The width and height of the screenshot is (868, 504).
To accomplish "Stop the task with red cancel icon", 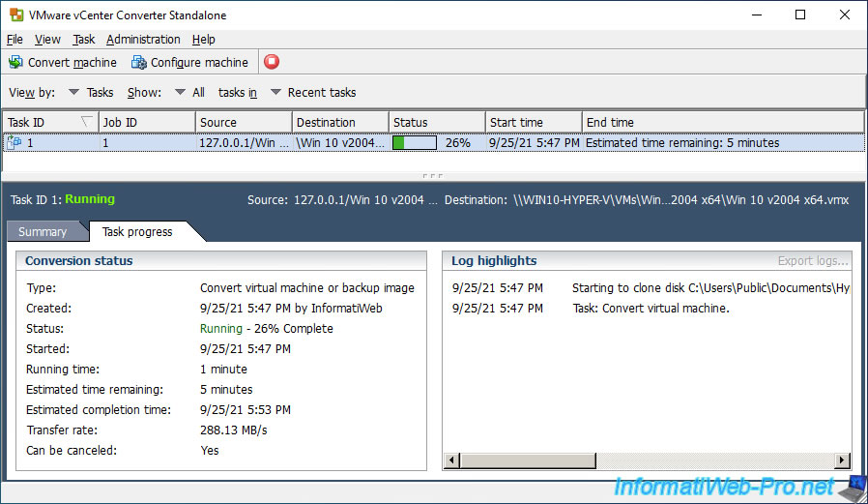I will click(x=272, y=62).
